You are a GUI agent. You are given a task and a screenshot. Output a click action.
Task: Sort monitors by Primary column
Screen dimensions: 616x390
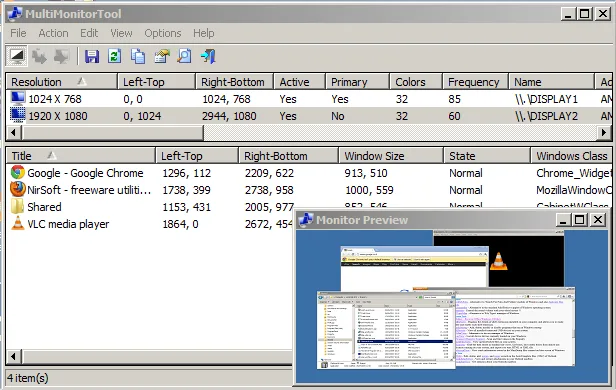pos(358,82)
